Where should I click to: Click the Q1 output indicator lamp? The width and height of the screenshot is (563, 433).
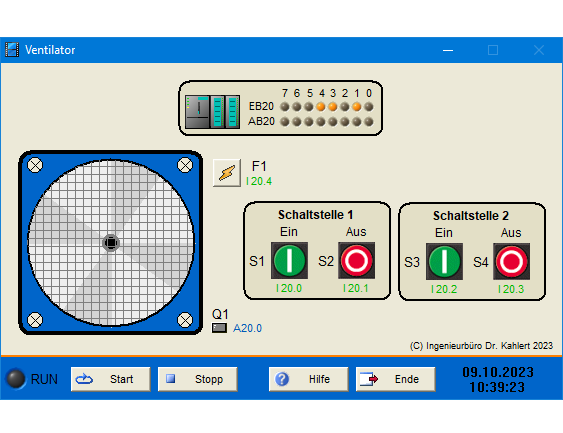[219, 328]
